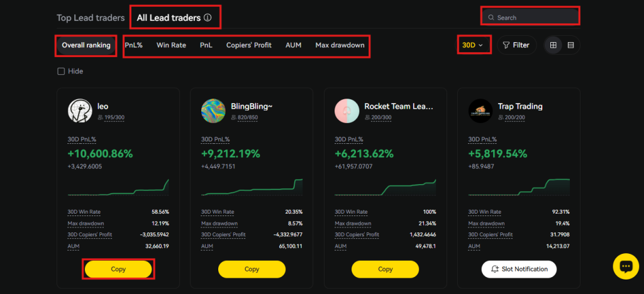This screenshot has height=294, width=644.
Task: Click Copy button for Rocket Team Lea...
Action: [x=386, y=269]
